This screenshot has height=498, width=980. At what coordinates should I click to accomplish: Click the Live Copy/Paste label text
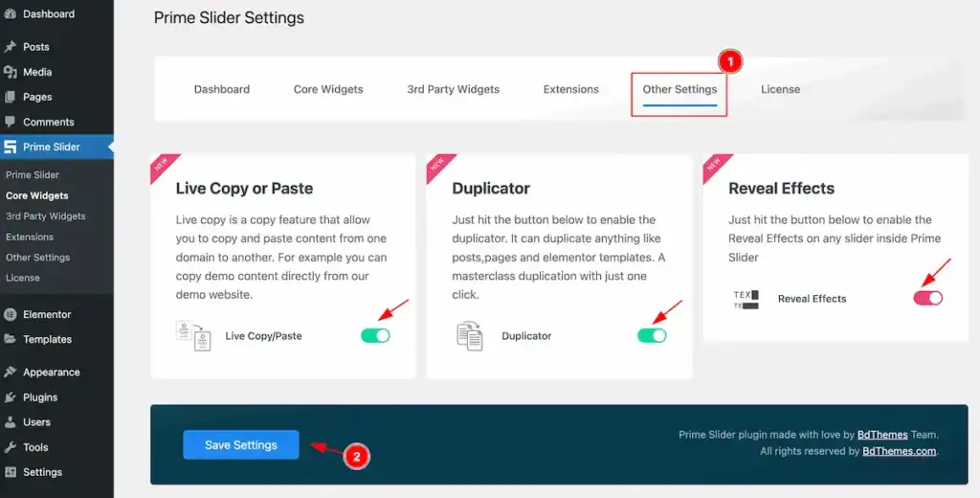coord(263,336)
